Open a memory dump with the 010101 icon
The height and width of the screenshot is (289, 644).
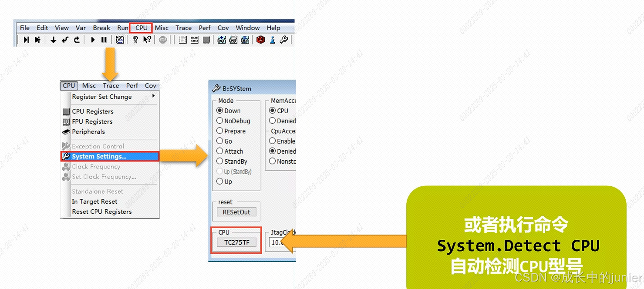[x=194, y=40]
